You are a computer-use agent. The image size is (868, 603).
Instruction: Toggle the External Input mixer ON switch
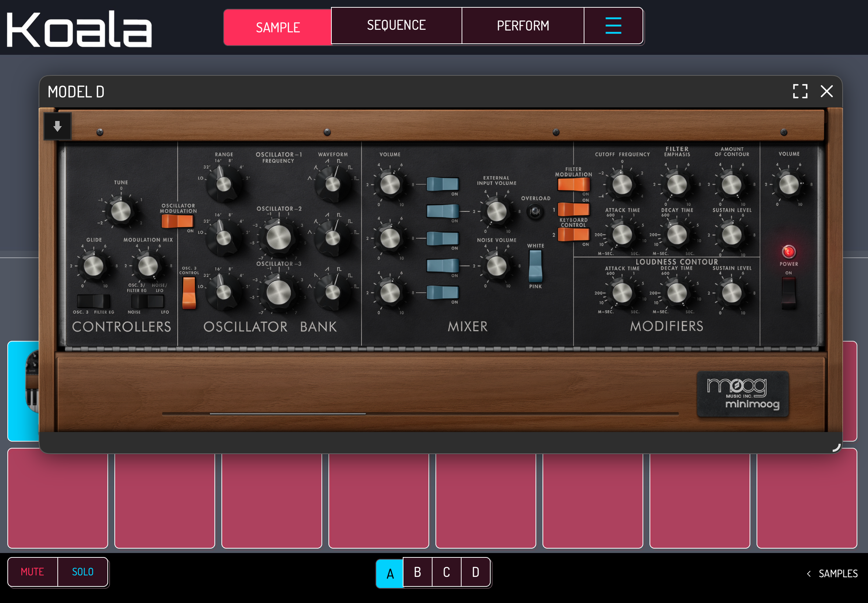[442, 211]
